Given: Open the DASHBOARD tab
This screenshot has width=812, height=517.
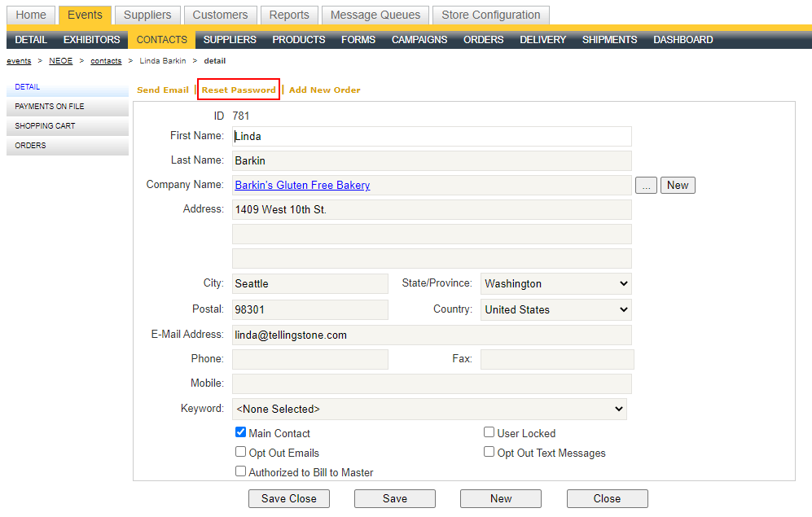Looking at the screenshot, I should click(x=683, y=39).
